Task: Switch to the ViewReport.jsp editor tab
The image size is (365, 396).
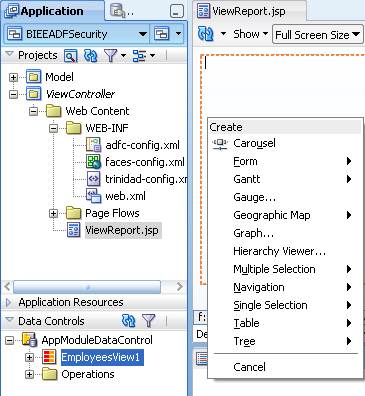Action: pos(249,11)
